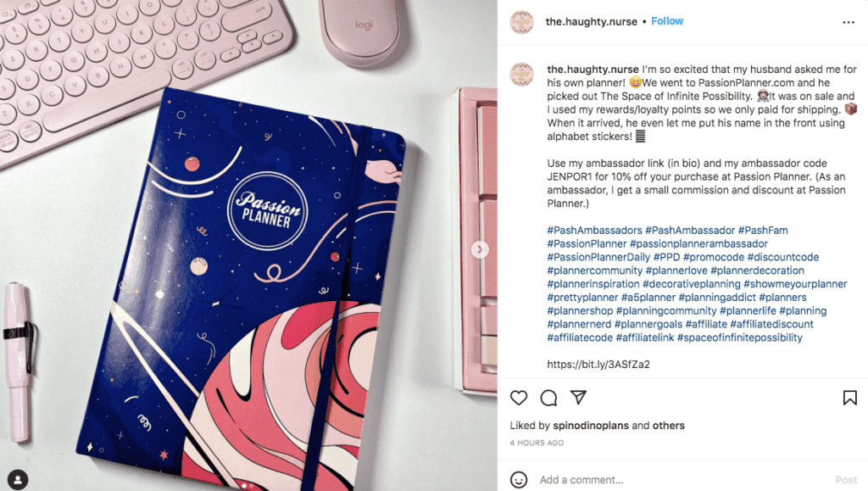Open avatar beside the caption text
This screenshot has height=491, width=868.
pos(521,75)
